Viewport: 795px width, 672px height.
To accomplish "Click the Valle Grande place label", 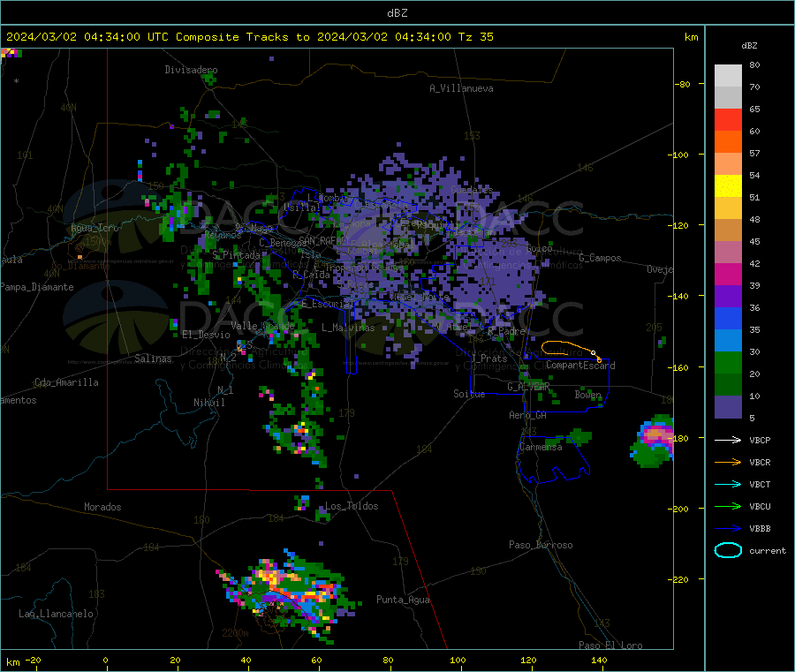I will (262, 325).
